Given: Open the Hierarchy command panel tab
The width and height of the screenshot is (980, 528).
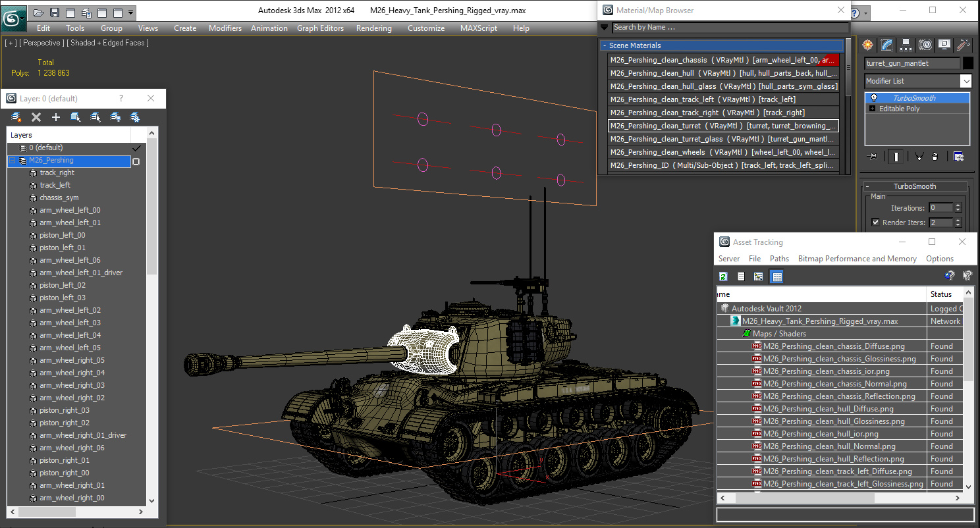Looking at the screenshot, I should [x=906, y=45].
